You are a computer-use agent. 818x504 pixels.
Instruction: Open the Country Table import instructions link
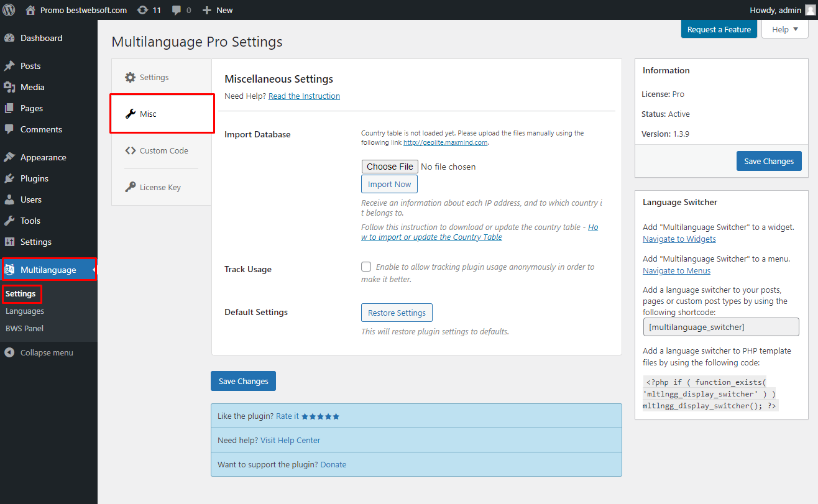point(480,232)
